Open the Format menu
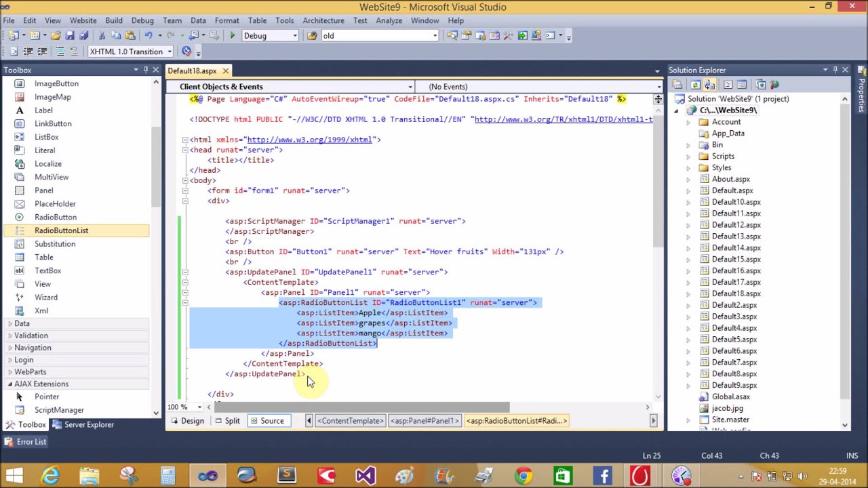868x488 pixels. pyautogui.click(x=226, y=20)
